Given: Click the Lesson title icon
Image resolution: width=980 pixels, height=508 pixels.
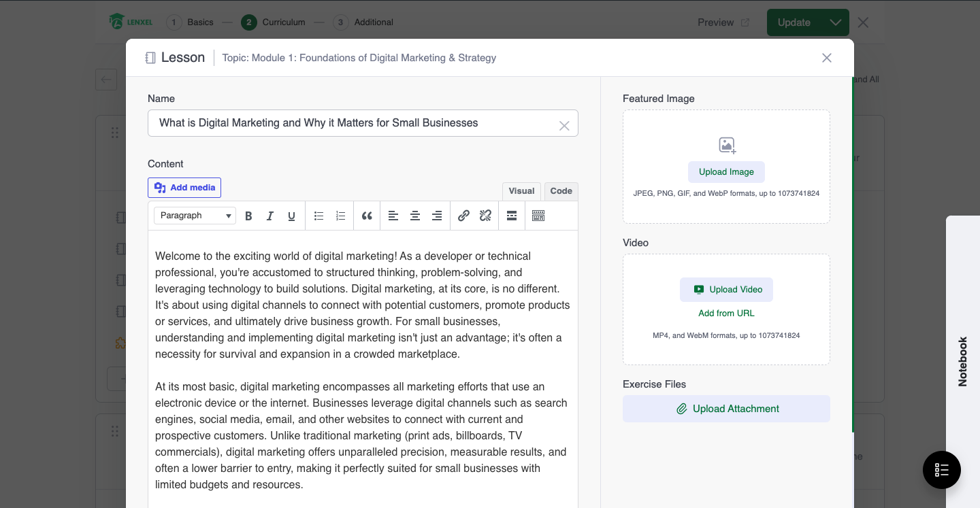Looking at the screenshot, I should pos(150,58).
